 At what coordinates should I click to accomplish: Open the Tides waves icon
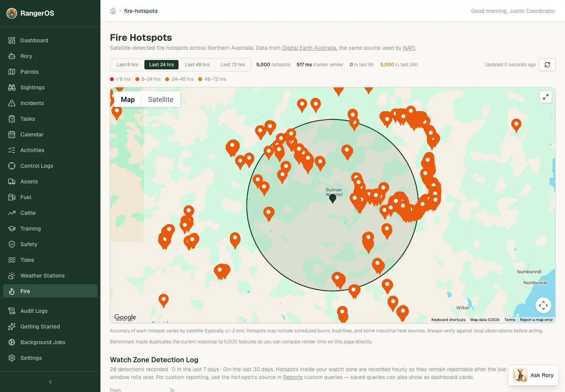(12, 260)
